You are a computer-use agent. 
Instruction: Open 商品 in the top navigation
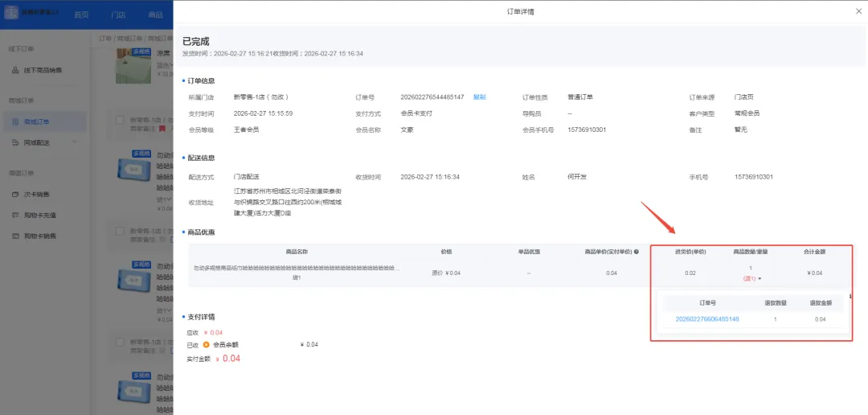tap(156, 15)
